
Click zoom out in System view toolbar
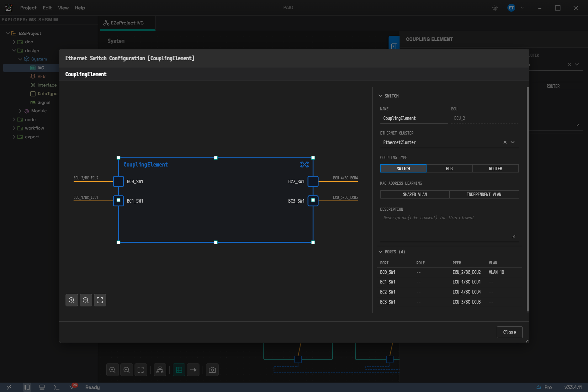click(126, 370)
